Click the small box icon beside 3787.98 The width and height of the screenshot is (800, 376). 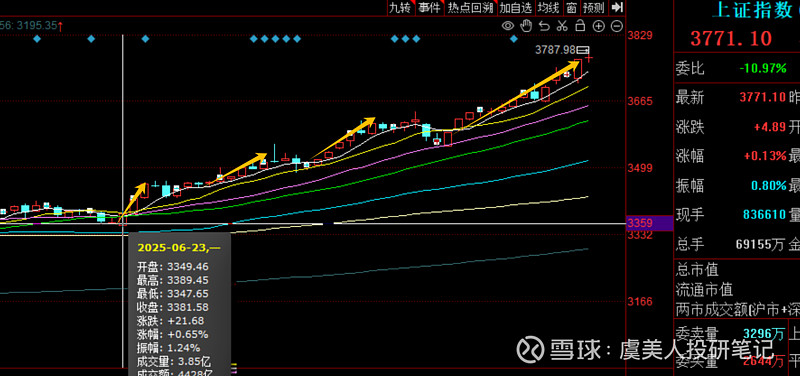(583, 50)
